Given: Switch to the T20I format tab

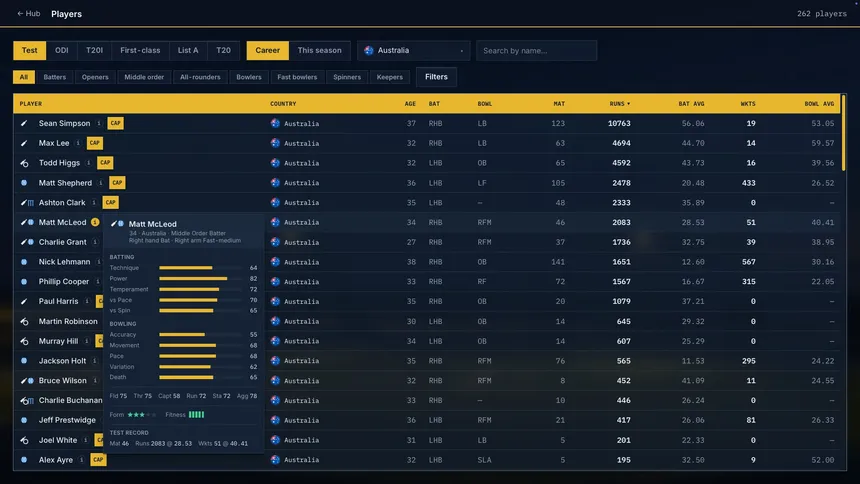Looking at the screenshot, I should click(x=94, y=50).
